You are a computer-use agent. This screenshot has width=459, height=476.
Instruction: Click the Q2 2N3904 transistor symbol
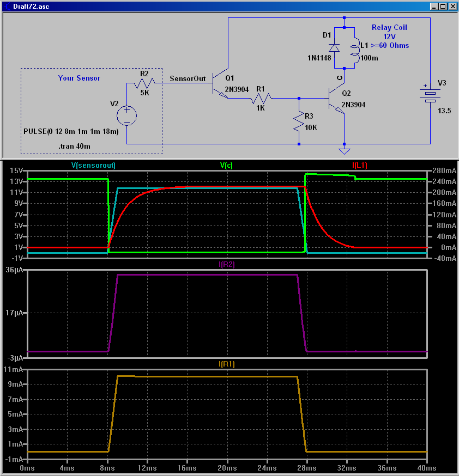click(336, 99)
